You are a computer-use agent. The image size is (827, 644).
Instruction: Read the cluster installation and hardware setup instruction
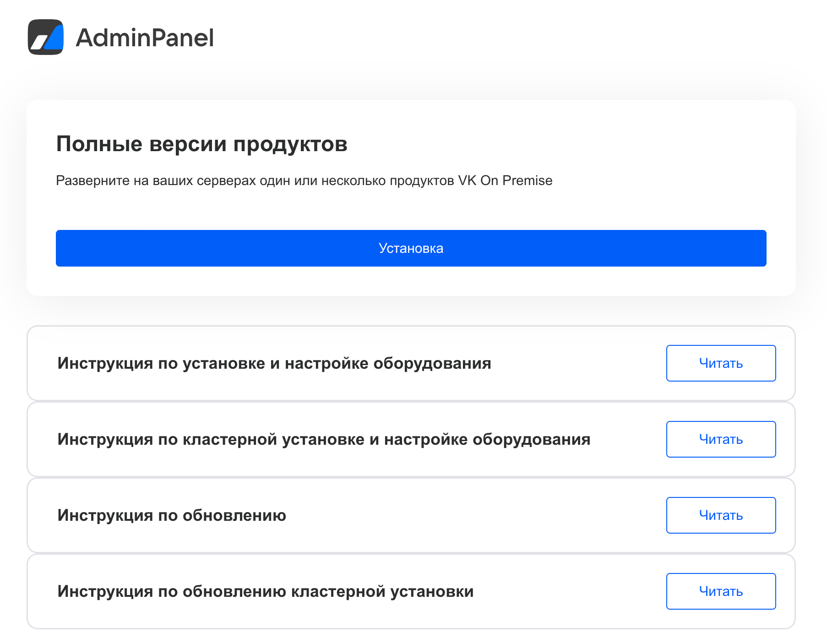[x=721, y=439]
